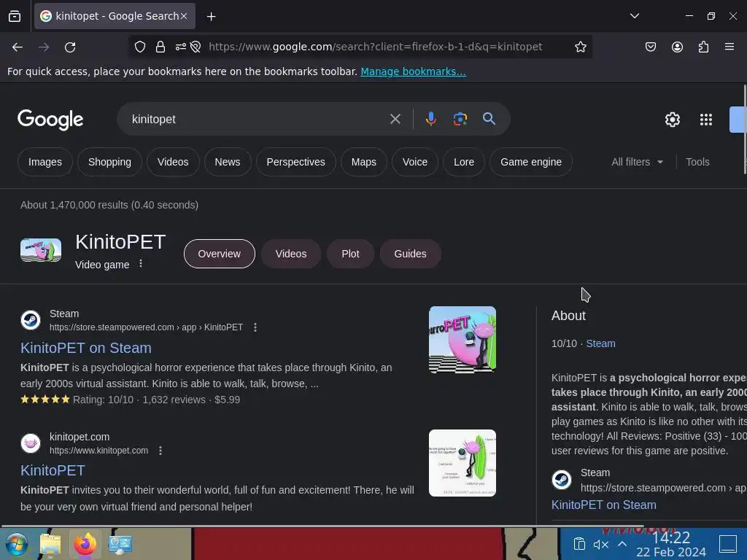Open the Extensions puzzle icon
The width and height of the screenshot is (747, 560).
[703, 47]
